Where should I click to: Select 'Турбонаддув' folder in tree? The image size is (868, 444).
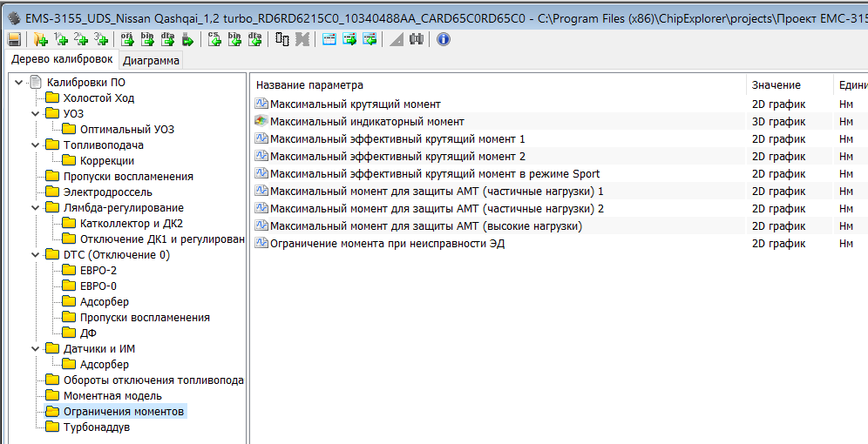pos(96,427)
